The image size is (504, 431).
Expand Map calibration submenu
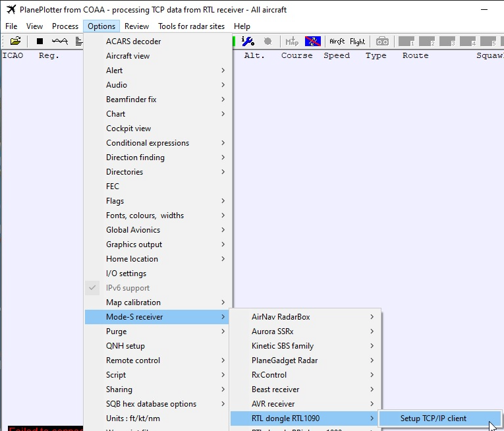[158, 302]
